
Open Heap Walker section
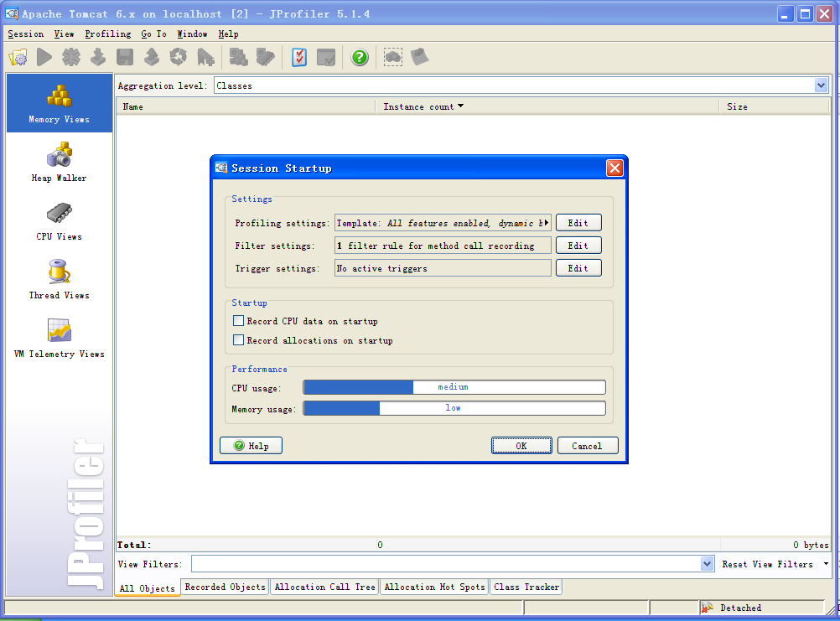[x=60, y=162]
